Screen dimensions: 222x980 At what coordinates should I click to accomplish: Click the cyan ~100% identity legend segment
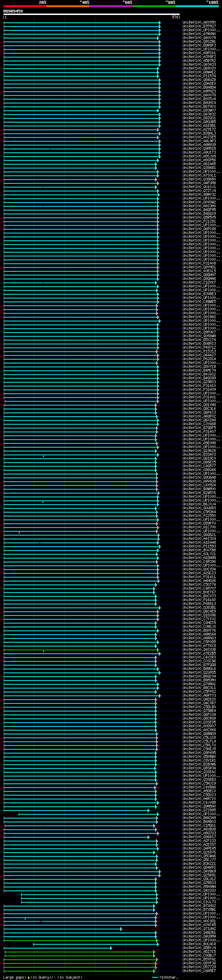(x=197, y=6)
